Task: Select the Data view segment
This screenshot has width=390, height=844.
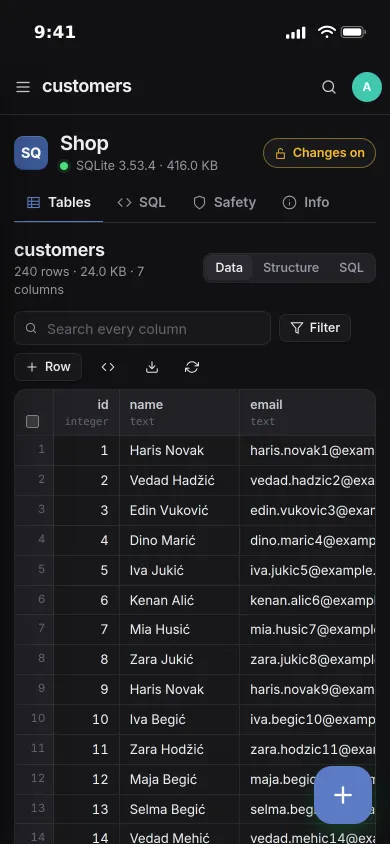Action: point(229,268)
